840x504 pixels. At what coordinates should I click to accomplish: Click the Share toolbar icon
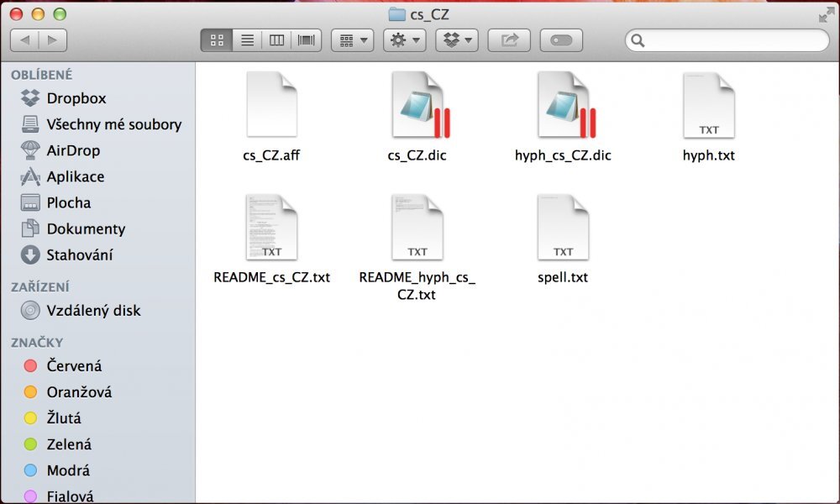pos(510,39)
